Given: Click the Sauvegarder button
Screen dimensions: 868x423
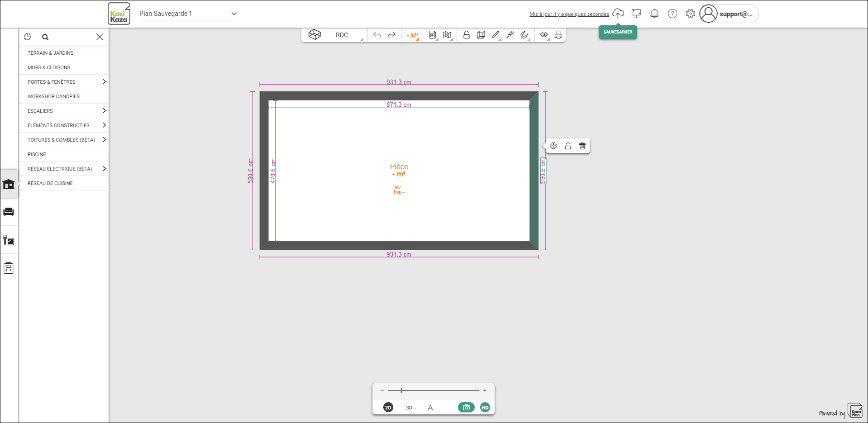Looking at the screenshot, I should [x=618, y=32].
